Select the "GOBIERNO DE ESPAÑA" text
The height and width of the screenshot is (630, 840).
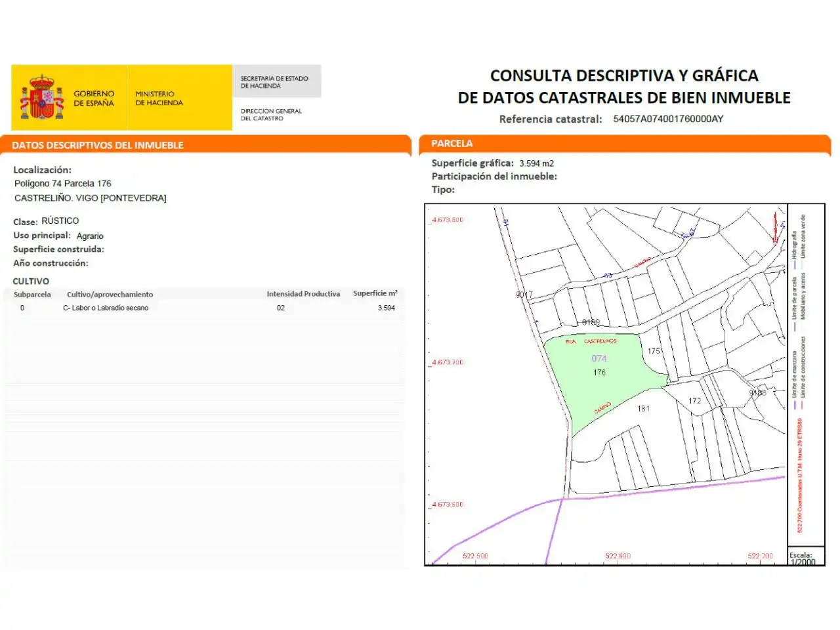click(x=94, y=98)
